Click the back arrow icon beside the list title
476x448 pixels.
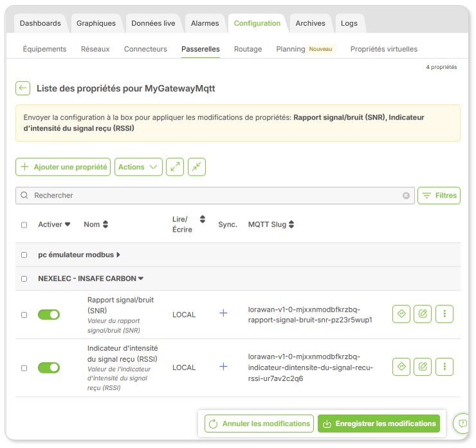coord(23,88)
